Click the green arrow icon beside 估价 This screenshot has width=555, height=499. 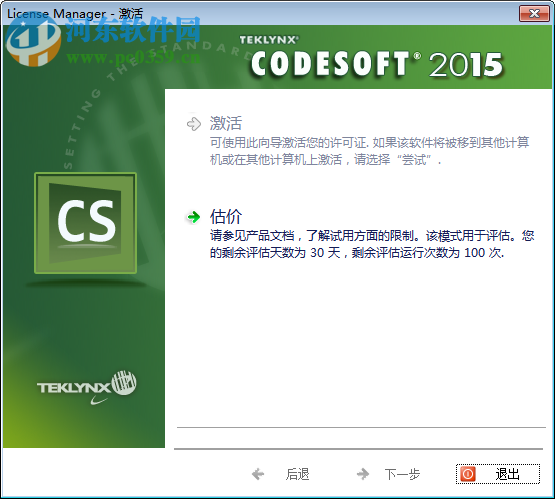(x=194, y=217)
